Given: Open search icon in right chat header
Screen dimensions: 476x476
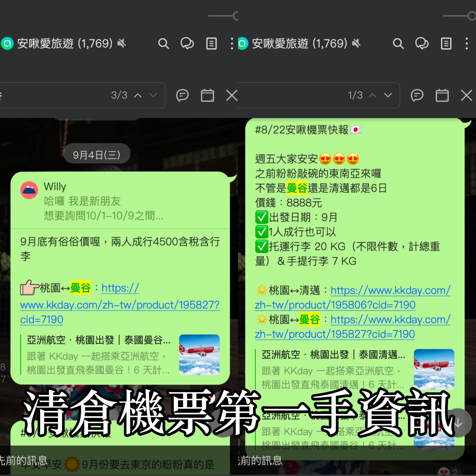Looking at the screenshot, I should coord(398,44).
